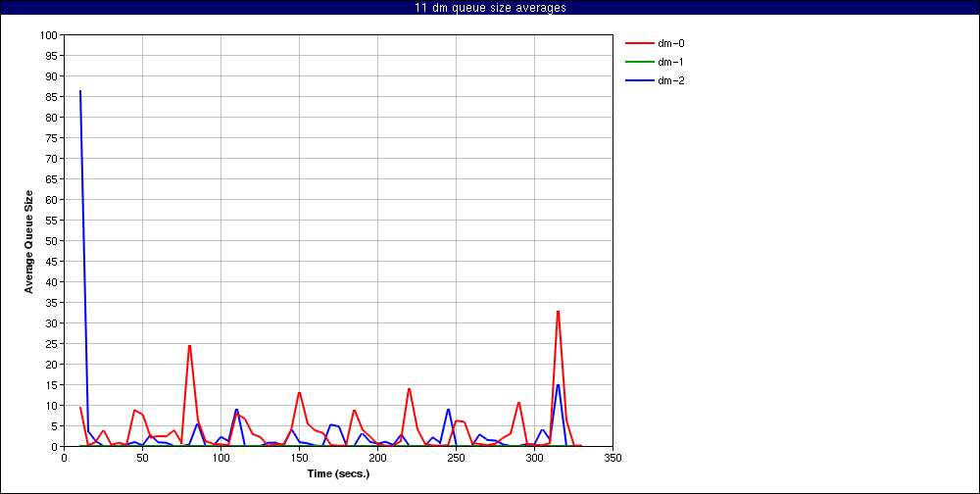Select the dm-2 legend label
Screen dimensions: 980x494
click(x=672, y=80)
